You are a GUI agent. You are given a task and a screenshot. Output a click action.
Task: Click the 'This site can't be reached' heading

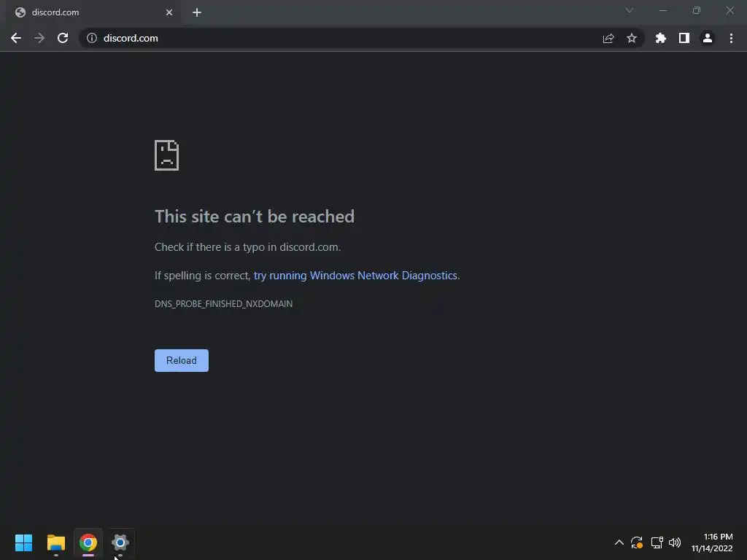click(x=255, y=217)
